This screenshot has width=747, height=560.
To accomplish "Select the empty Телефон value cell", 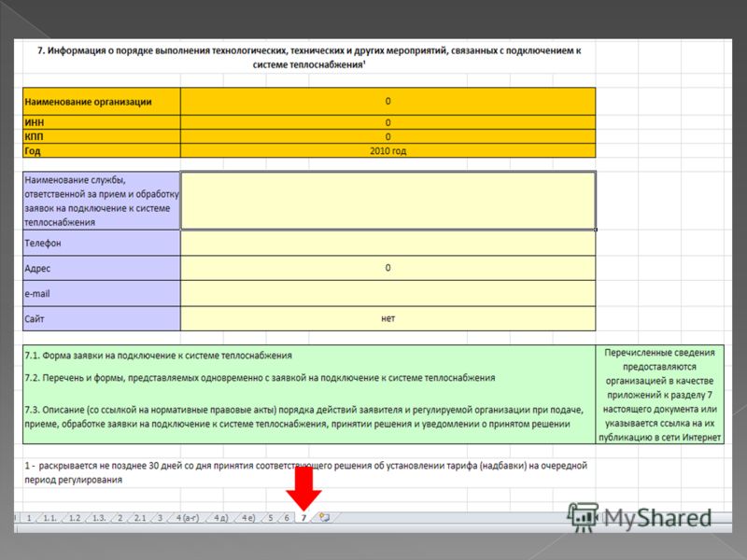I will click(388, 243).
